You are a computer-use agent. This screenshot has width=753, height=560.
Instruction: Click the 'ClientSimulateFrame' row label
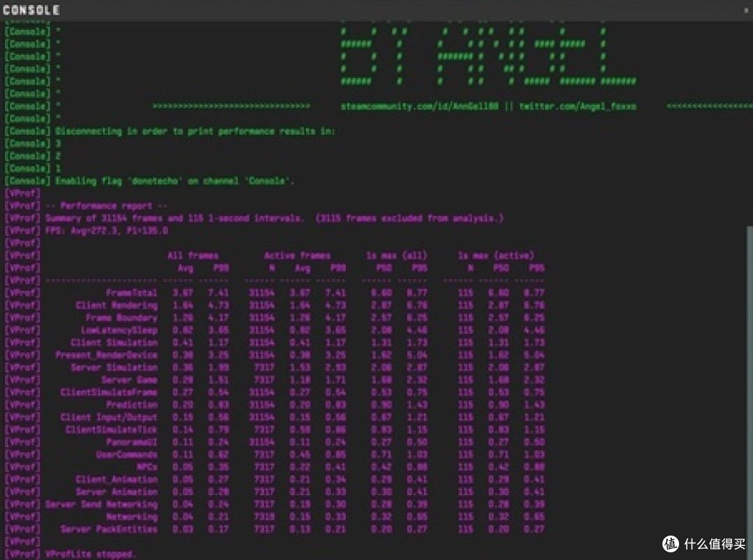point(109,393)
